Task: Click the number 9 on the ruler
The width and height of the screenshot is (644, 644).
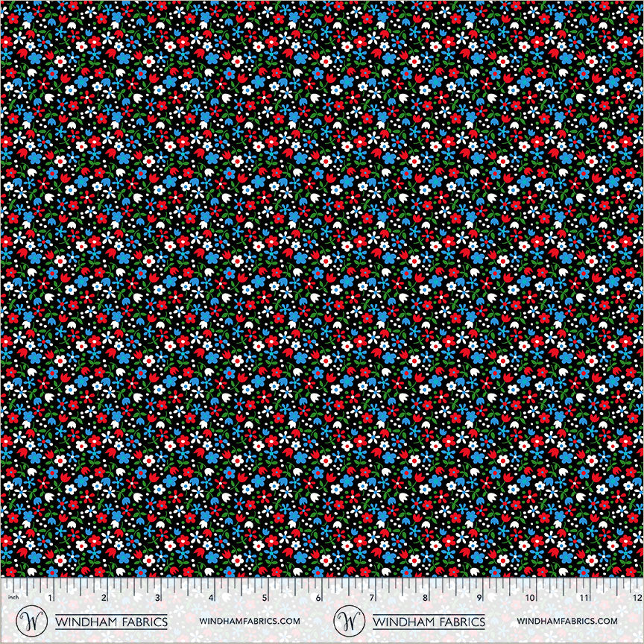Action: (479, 598)
